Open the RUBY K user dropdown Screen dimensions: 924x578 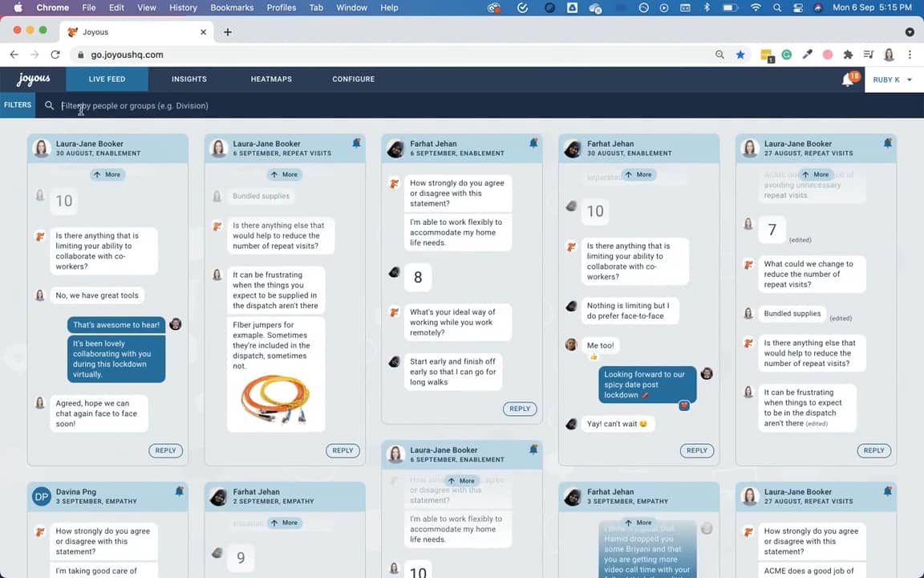(893, 79)
